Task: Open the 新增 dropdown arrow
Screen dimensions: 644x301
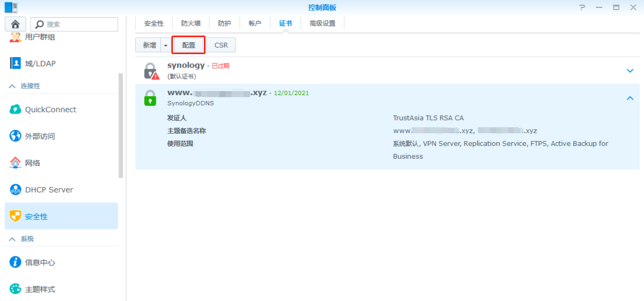Action: pyautogui.click(x=166, y=45)
